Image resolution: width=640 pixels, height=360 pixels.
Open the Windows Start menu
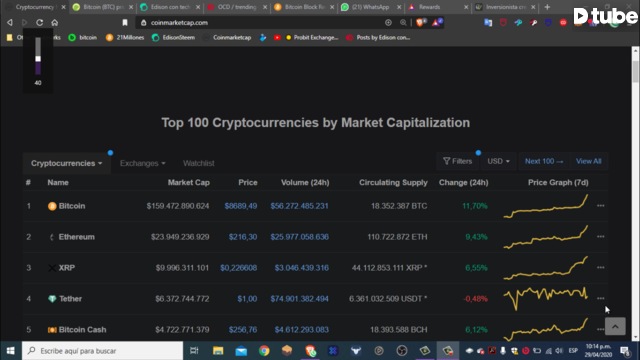[11, 351]
